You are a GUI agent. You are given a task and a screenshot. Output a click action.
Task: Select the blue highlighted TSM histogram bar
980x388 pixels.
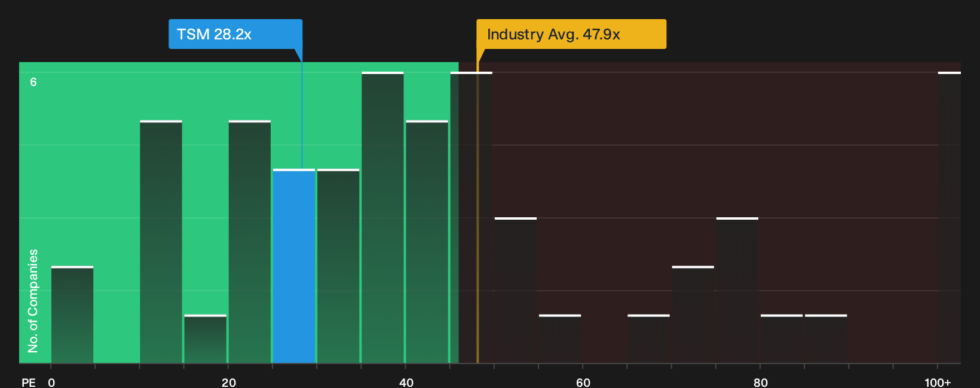coord(294,266)
